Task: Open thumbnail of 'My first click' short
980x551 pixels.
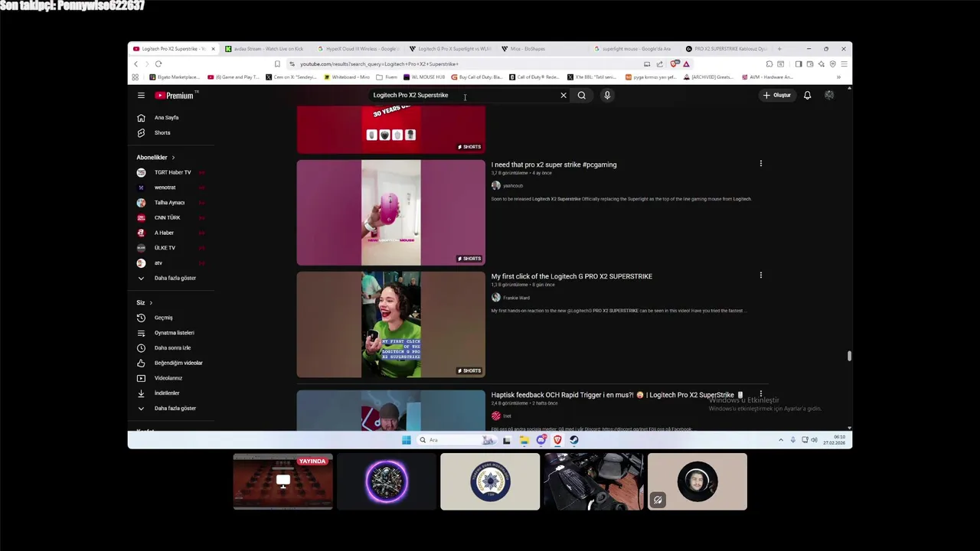Action: point(390,324)
